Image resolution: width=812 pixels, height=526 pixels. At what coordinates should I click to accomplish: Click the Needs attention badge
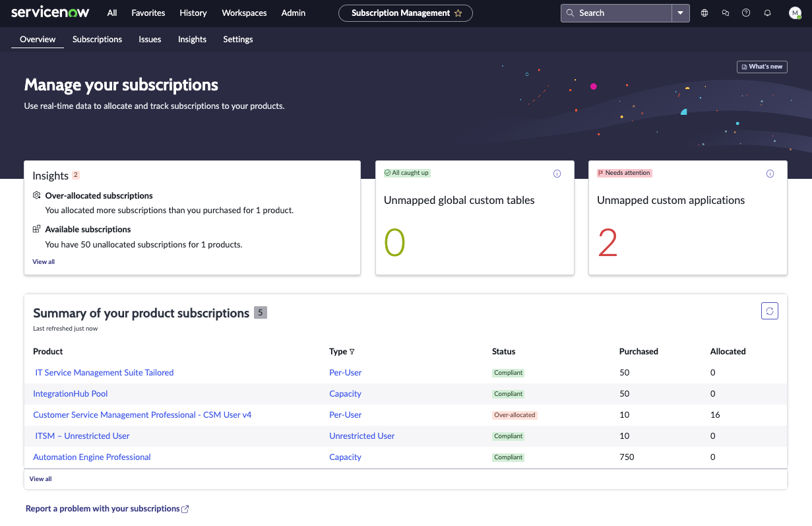pos(624,173)
